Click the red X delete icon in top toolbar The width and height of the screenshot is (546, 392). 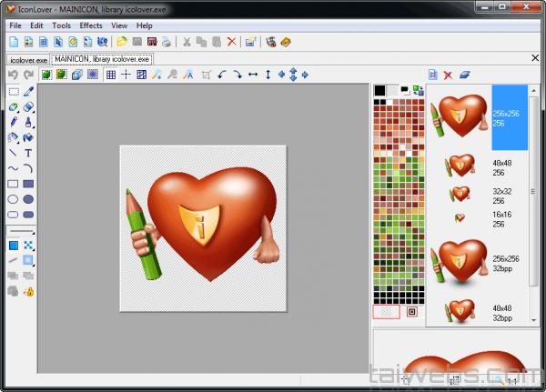(231, 41)
